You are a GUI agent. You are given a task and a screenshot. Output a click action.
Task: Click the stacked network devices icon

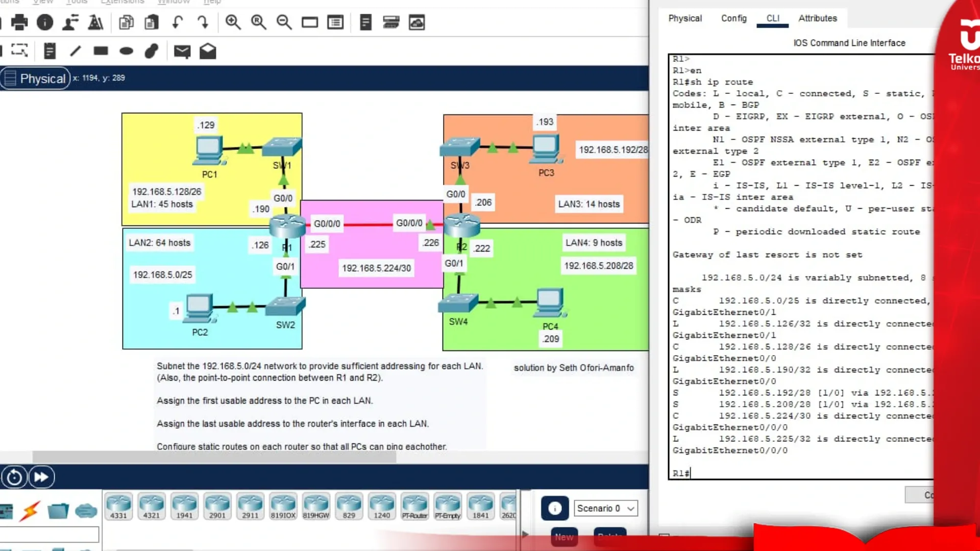tap(391, 22)
